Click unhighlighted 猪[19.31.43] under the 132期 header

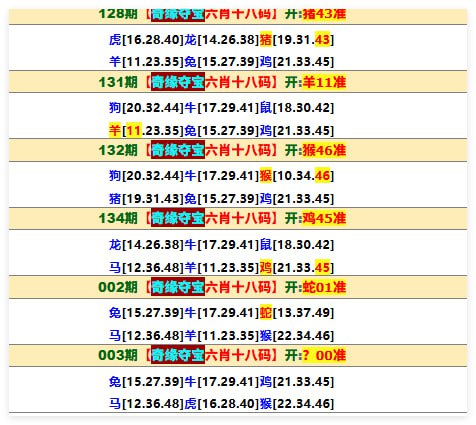[146, 199]
